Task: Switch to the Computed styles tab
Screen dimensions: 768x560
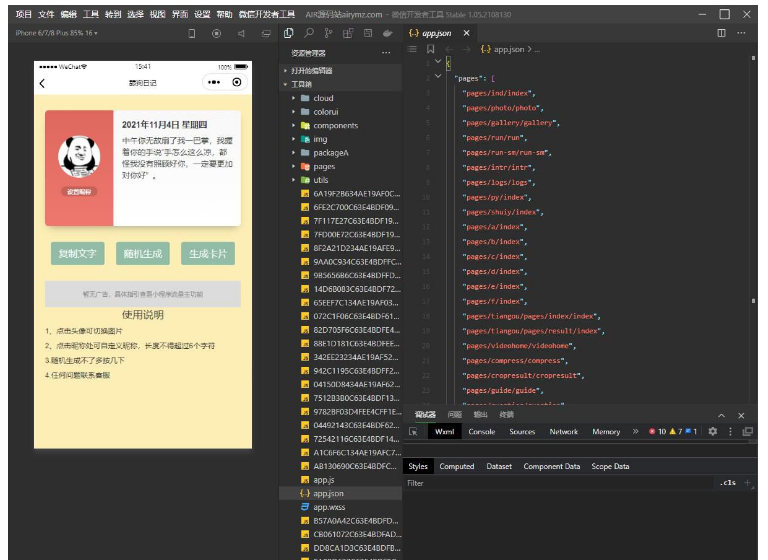Action: point(457,466)
